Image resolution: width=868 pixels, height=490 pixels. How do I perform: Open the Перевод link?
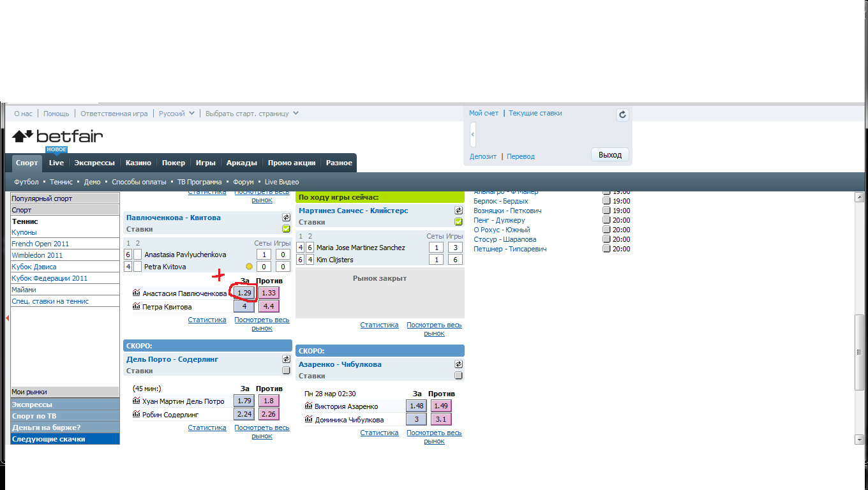pos(521,156)
